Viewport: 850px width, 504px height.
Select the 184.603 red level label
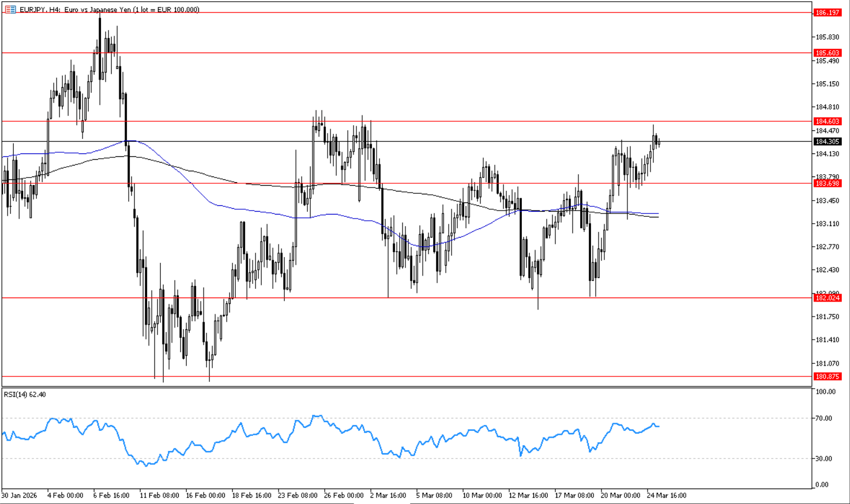point(827,122)
